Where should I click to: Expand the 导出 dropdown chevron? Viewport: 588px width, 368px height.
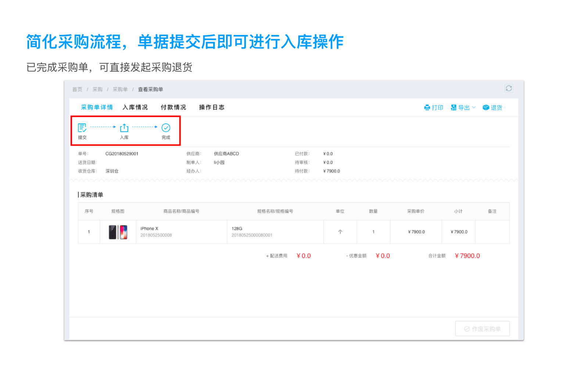[474, 107]
